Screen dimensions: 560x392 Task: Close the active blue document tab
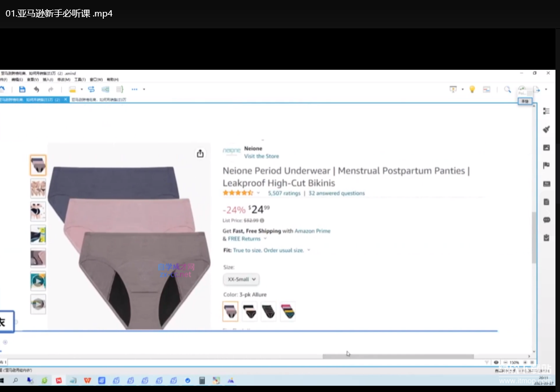click(66, 100)
